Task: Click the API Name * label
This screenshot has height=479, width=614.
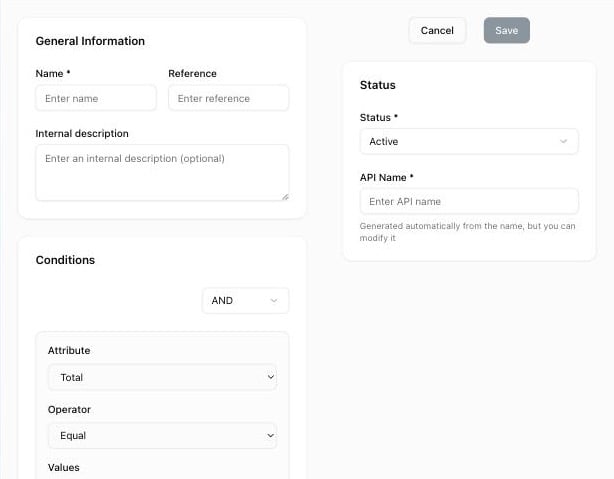Action: 386,178
